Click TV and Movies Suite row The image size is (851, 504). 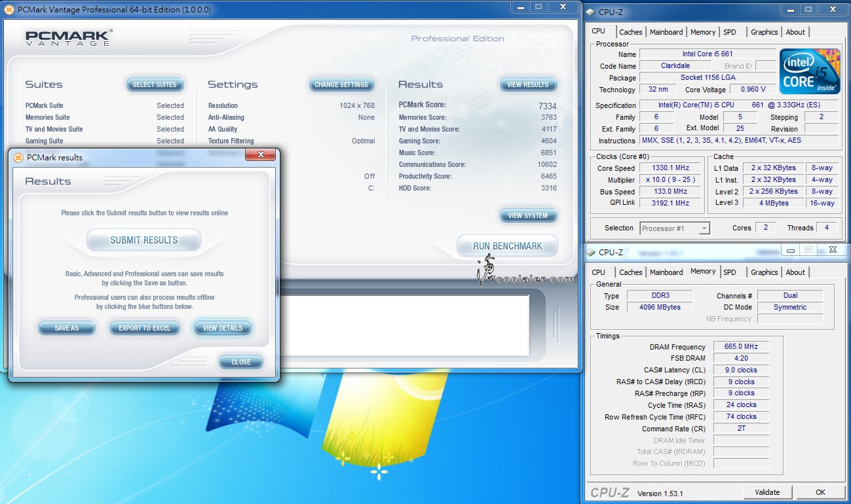(105, 129)
